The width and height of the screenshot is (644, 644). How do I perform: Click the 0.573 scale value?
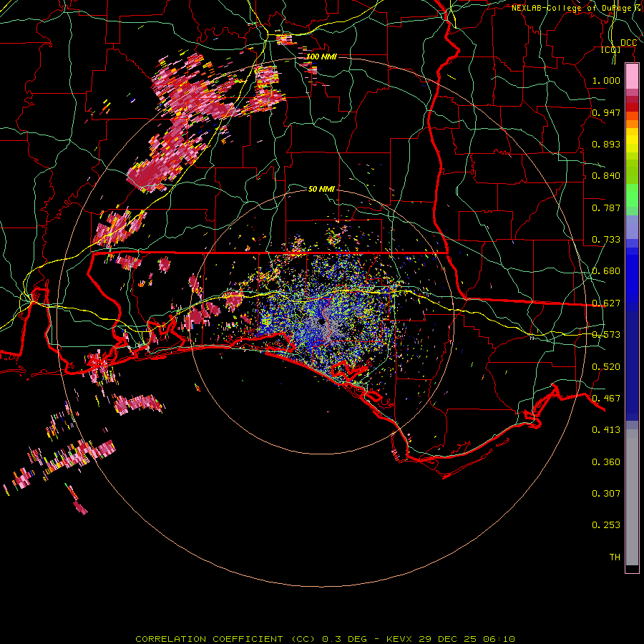(x=606, y=335)
